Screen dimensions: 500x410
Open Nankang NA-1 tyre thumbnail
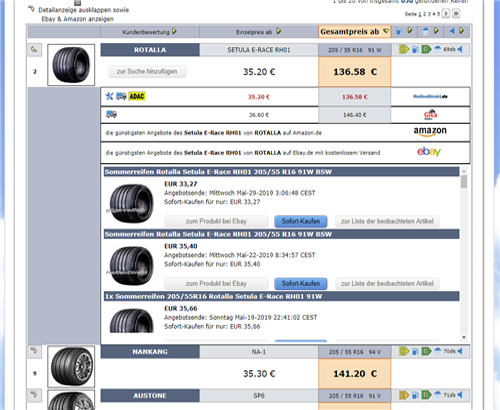click(x=71, y=366)
